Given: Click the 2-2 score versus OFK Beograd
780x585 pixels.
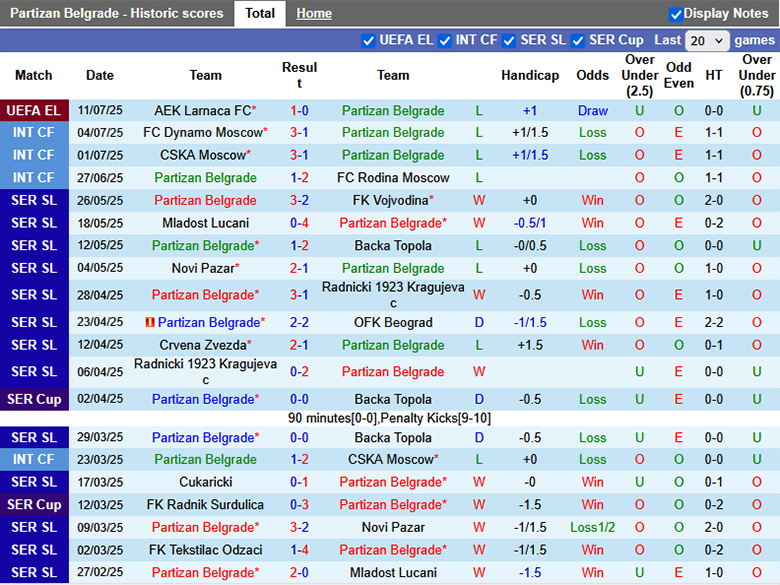Looking at the screenshot, I should [x=299, y=322].
